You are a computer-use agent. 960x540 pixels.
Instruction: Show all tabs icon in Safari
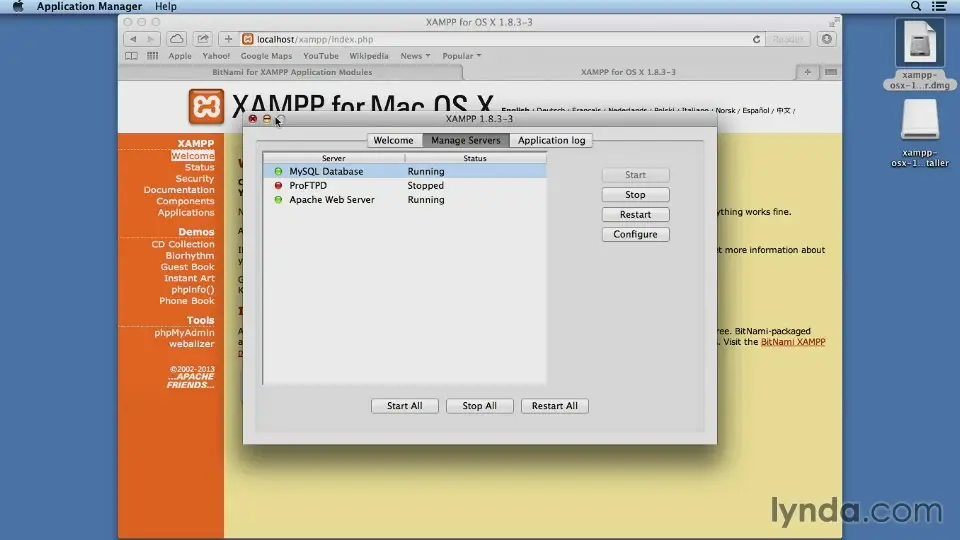(x=830, y=72)
